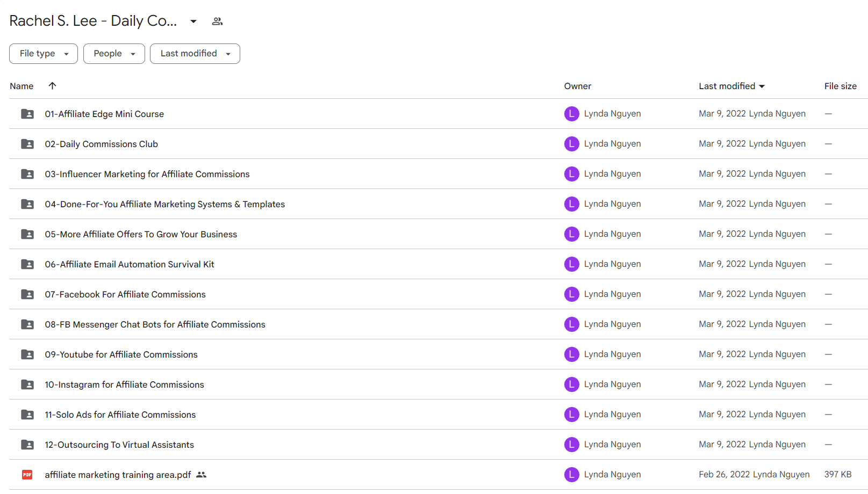
Task: Click folder icon beside 09-Youtube row
Action: pos(27,354)
